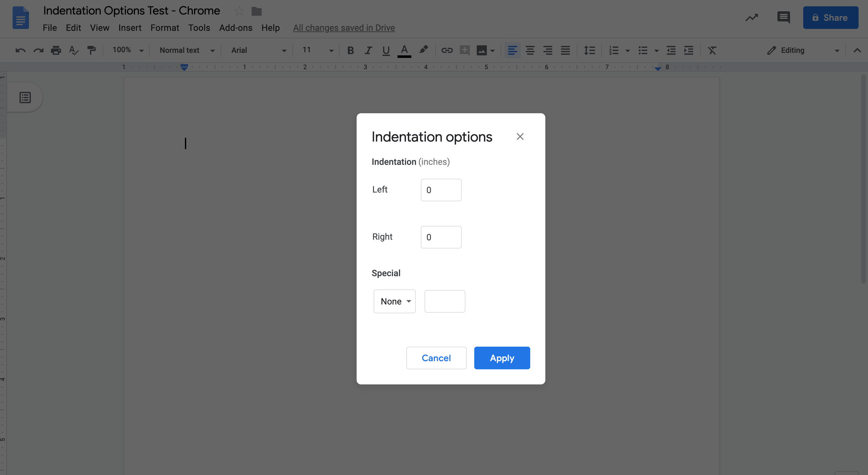Toggle Bold formatting

(350, 51)
